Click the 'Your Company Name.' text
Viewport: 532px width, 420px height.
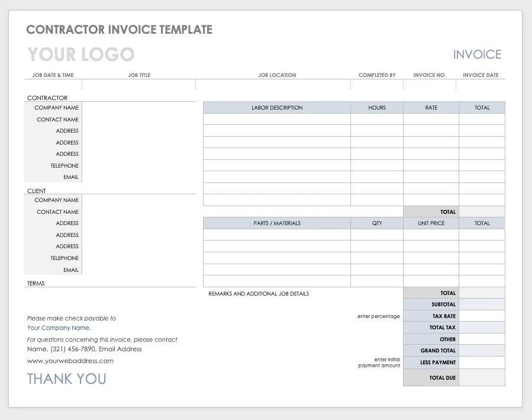tap(59, 328)
